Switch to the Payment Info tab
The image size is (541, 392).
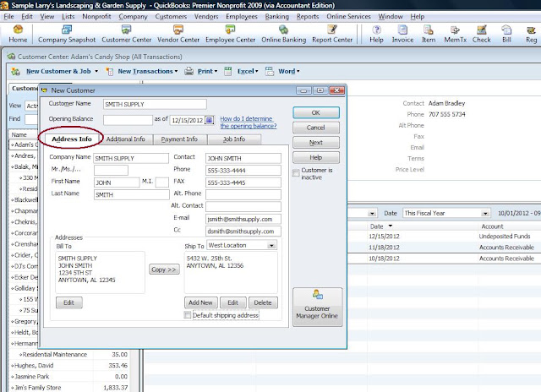(x=179, y=139)
